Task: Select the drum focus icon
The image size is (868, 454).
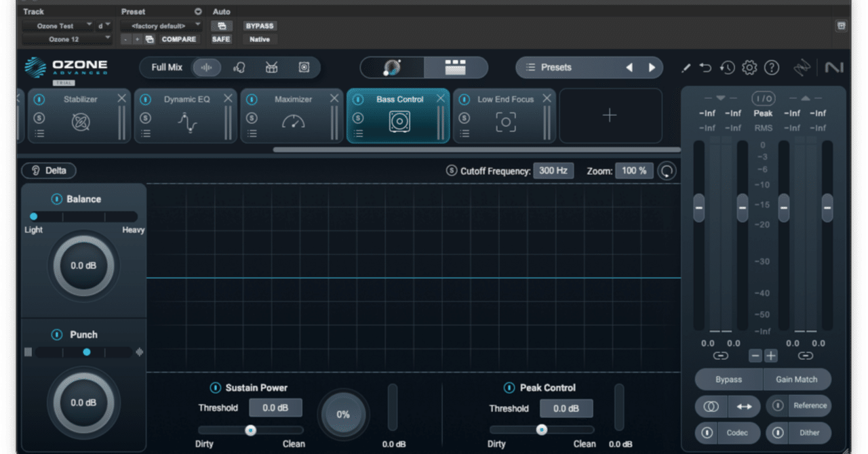Action: pos(271,68)
